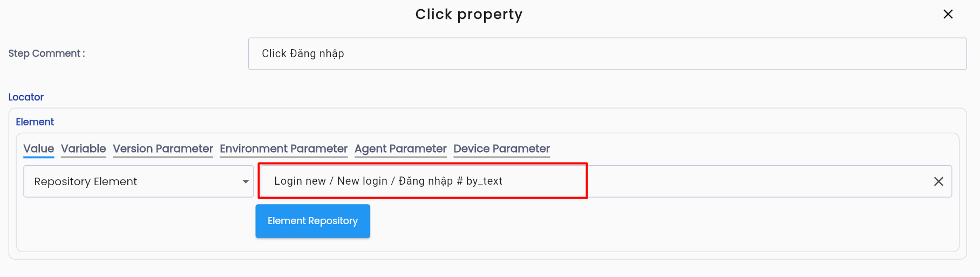Switch to the Value tab
The image size is (980, 277).
point(38,149)
